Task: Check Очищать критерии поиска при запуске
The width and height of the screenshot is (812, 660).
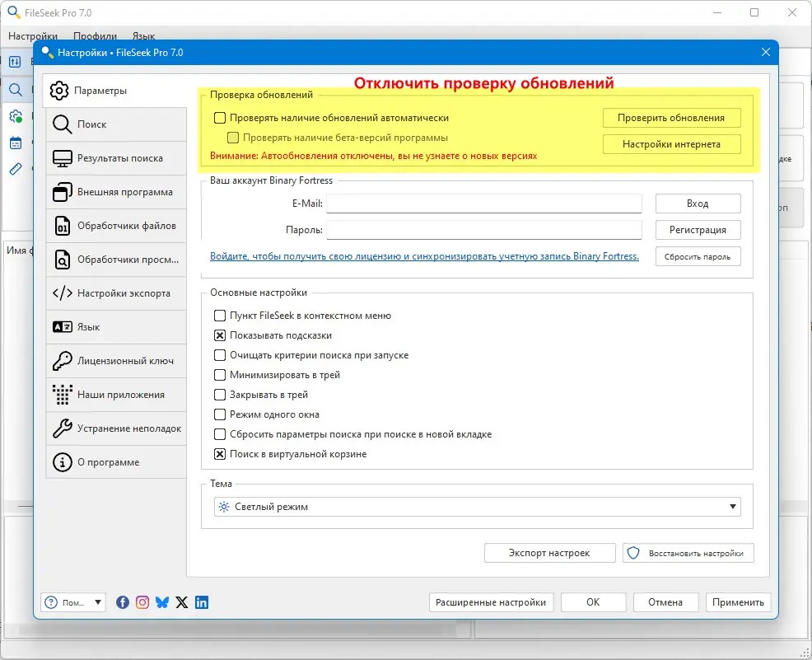Action: (x=220, y=355)
